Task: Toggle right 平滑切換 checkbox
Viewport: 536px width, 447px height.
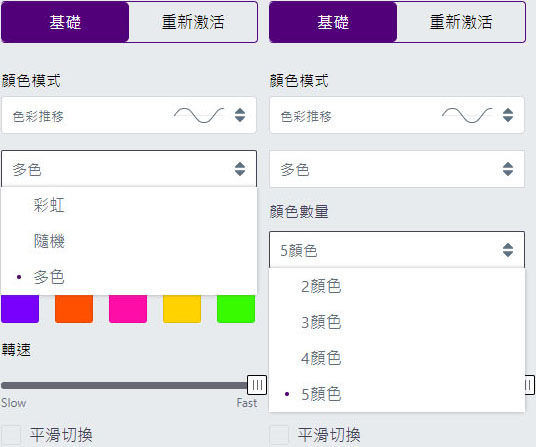Action: [x=279, y=435]
